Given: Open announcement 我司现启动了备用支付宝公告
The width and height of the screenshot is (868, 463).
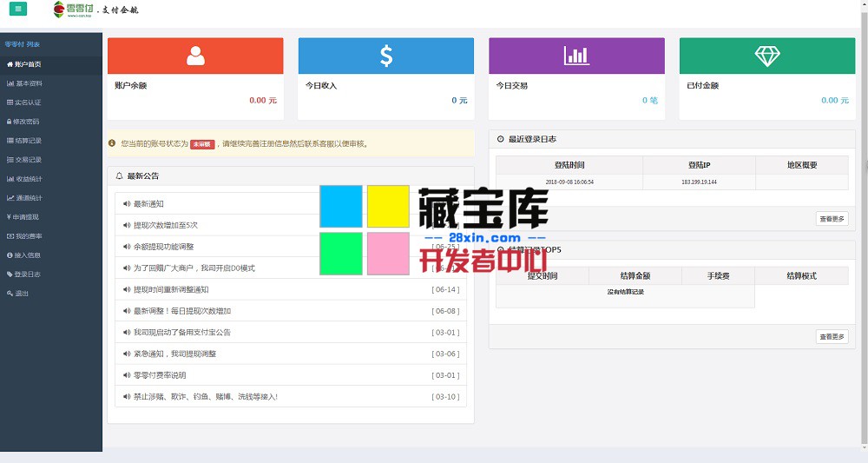Looking at the screenshot, I should coord(182,333).
